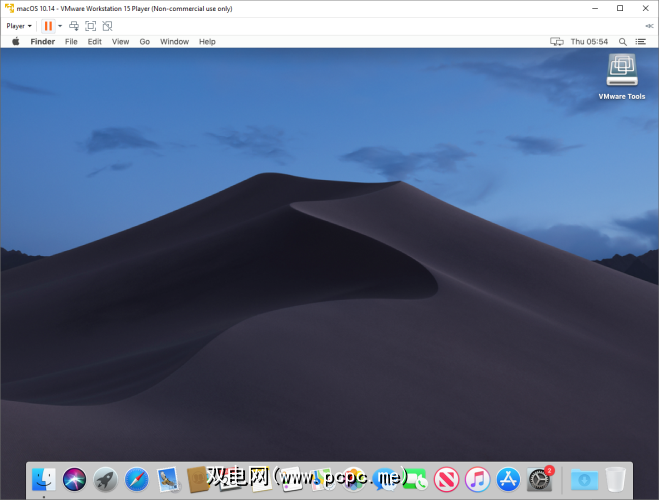
Task: Click the collapse arrows at toolbar right end
Action: [649, 26]
